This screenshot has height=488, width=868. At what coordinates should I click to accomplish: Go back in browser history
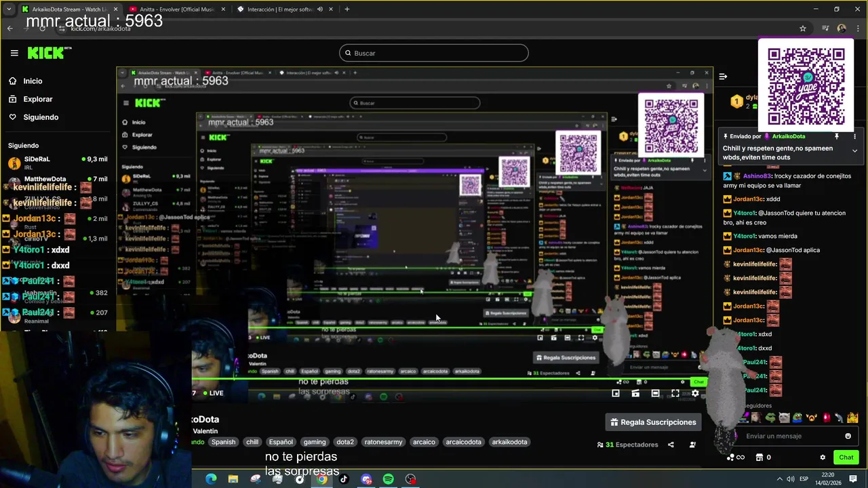coord(9,28)
